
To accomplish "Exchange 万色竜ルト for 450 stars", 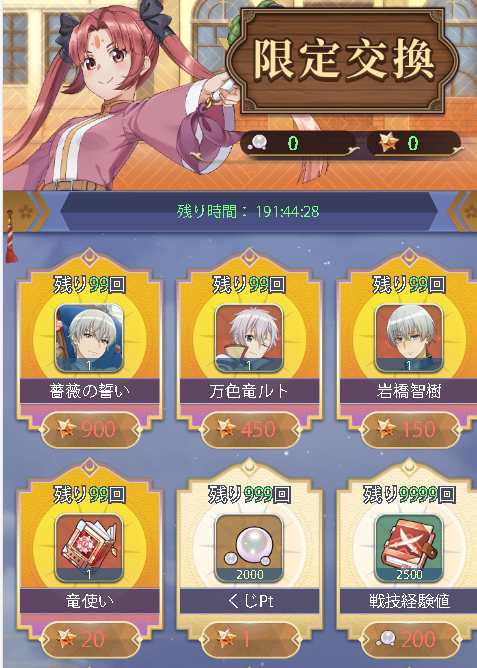I will pyautogui.click(x=250, y=429).
